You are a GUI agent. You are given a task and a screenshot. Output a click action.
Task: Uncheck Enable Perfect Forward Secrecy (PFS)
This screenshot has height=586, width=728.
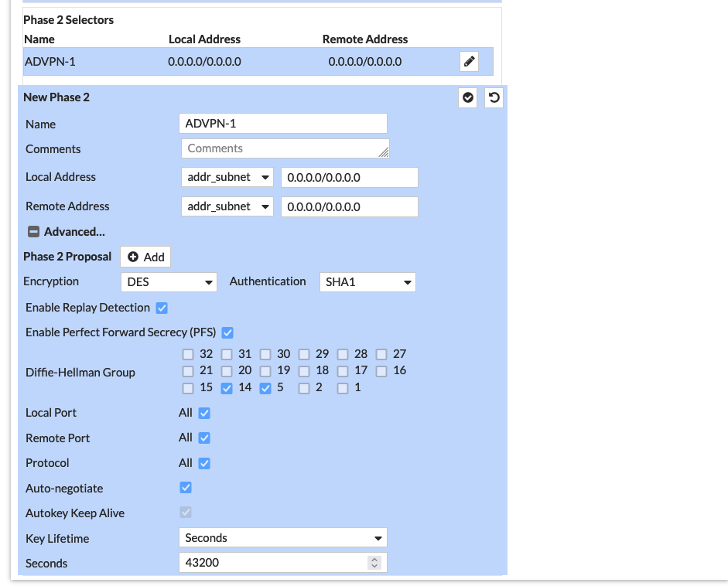(227, 332)
